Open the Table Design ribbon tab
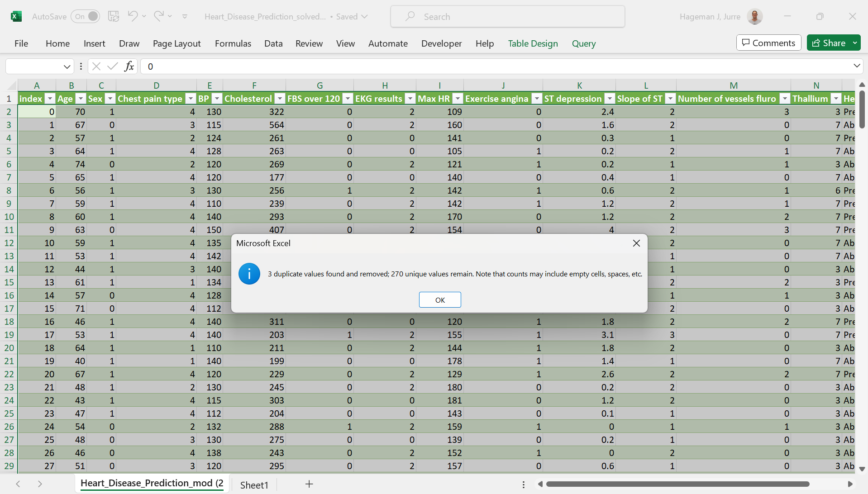This screenshot has height=494, width=868. 533,43
